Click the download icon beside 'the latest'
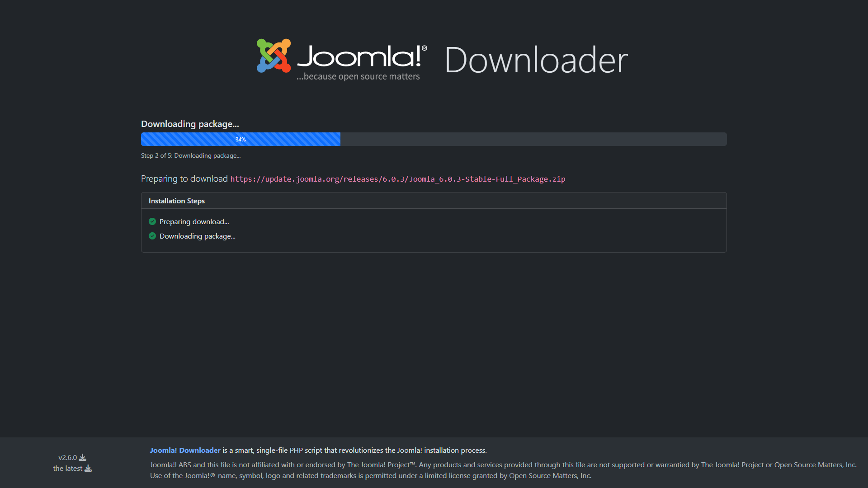 point(88,469)
